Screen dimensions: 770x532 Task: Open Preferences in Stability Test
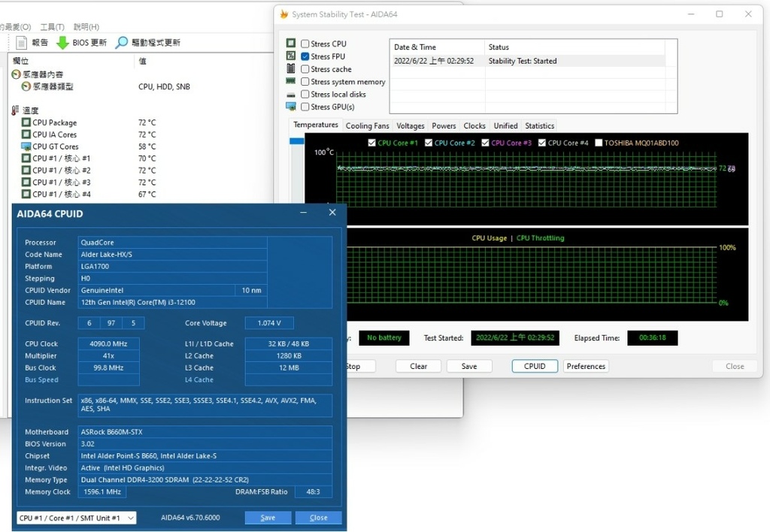coord(586,366)
